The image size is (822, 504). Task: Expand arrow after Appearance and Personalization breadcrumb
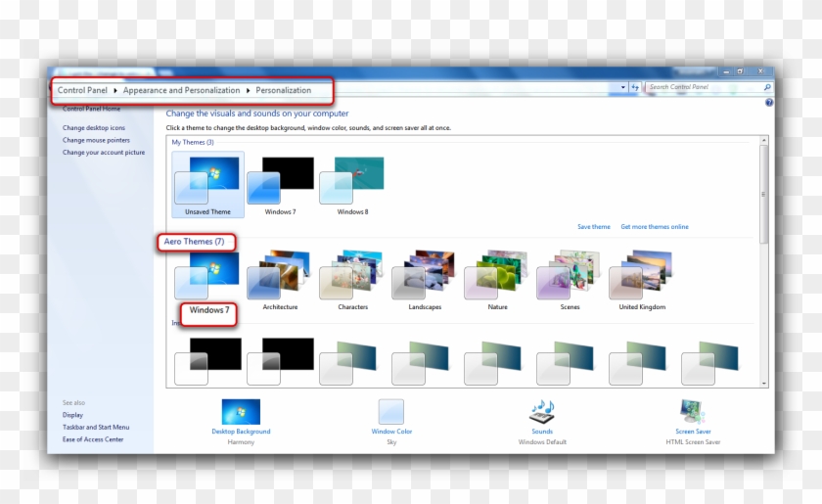pyautogui.click(x=248, y=91)
